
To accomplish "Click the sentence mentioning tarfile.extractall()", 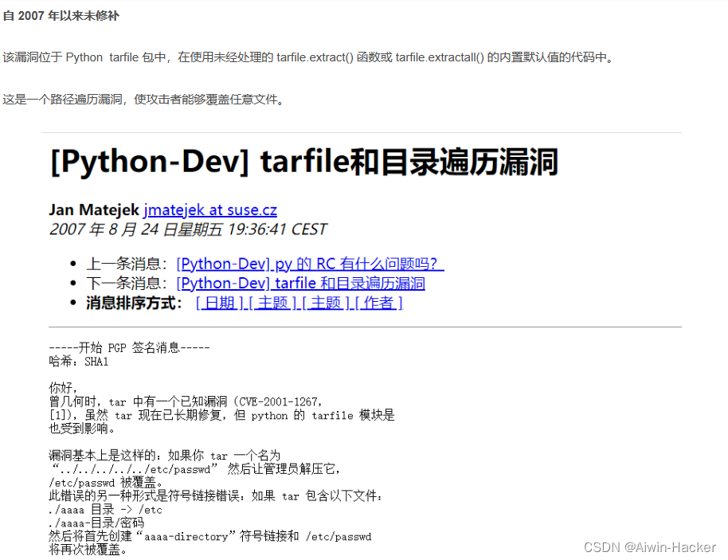I will click(309, 57).
